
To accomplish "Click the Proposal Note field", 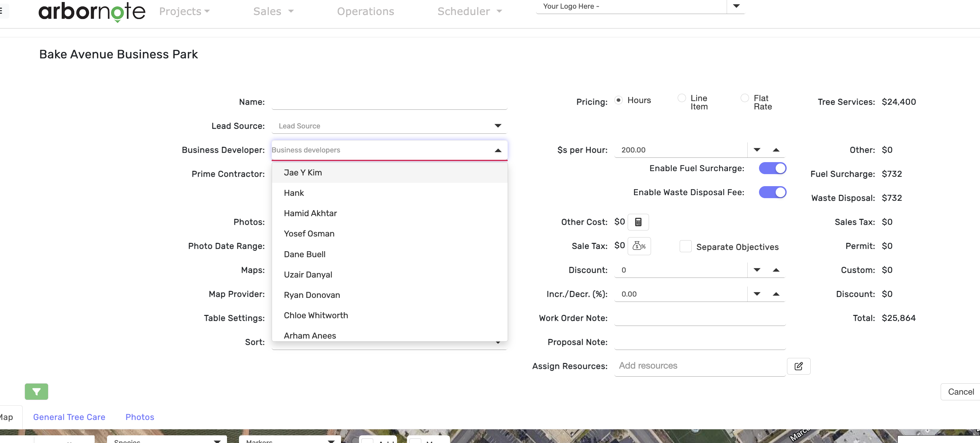I will [x=700, y=342].
